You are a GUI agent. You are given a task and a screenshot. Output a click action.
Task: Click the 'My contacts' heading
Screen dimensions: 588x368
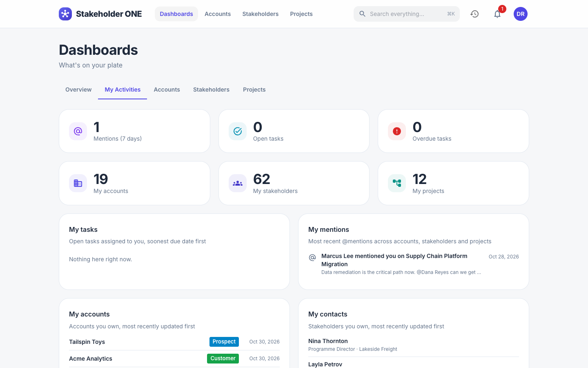point(328,314)
